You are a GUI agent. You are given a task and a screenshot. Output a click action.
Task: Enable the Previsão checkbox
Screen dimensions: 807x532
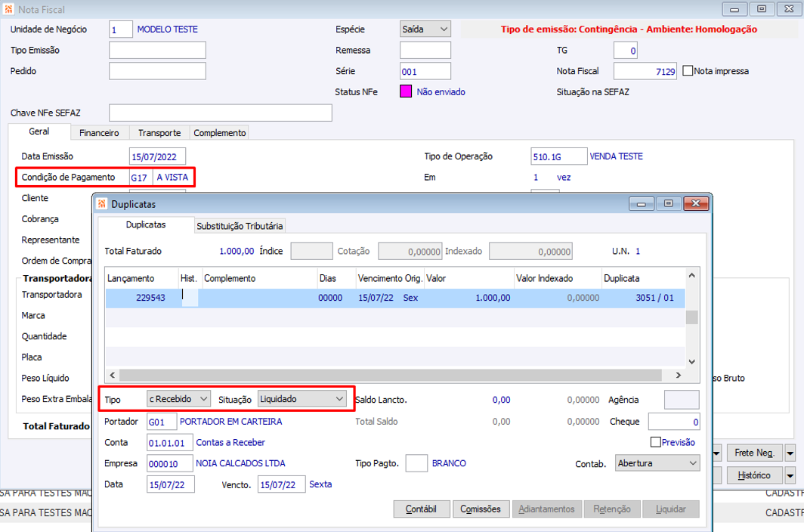click(x=656, y=442)
